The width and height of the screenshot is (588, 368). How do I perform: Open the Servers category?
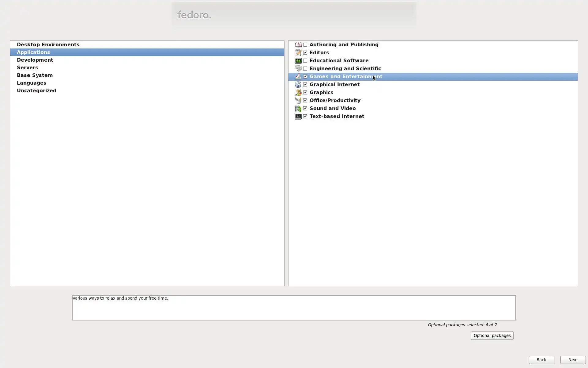pos(28,68)
